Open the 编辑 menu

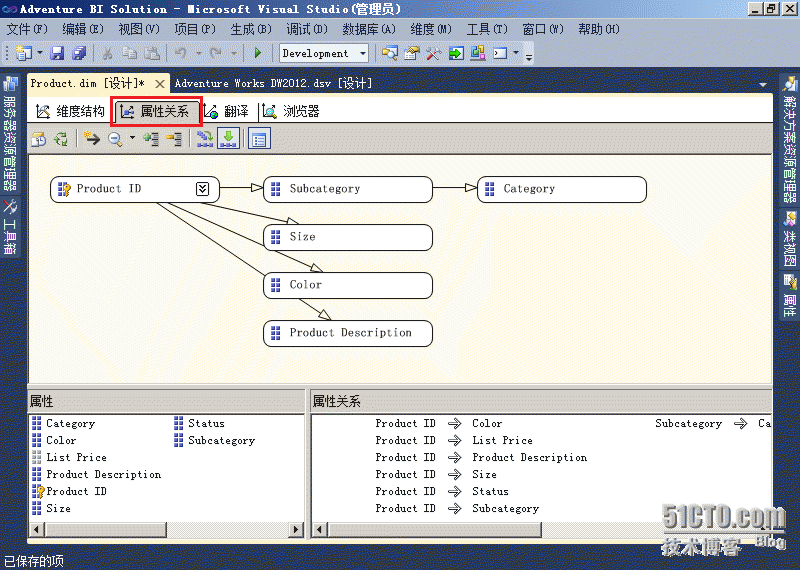click(83, 29)
